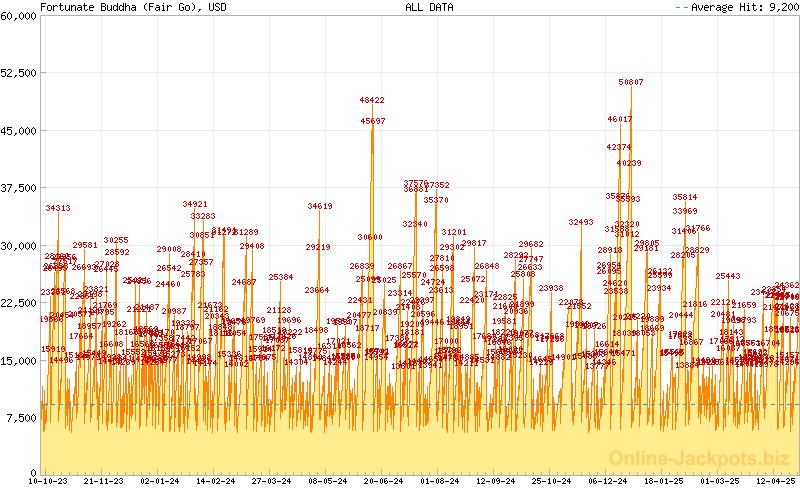Click the 32493 peak label
Screen dimensions: 800x490
pyautogui.click(x=581, y=222)
